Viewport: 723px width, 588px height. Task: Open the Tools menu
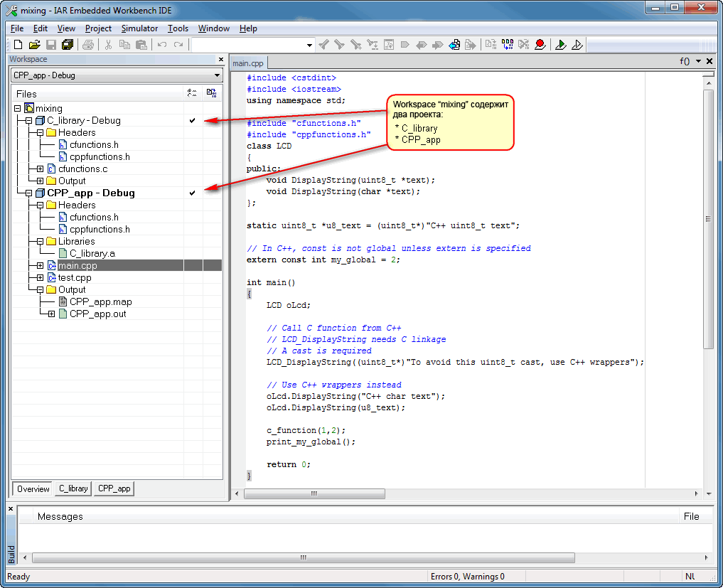coord(178,28)
